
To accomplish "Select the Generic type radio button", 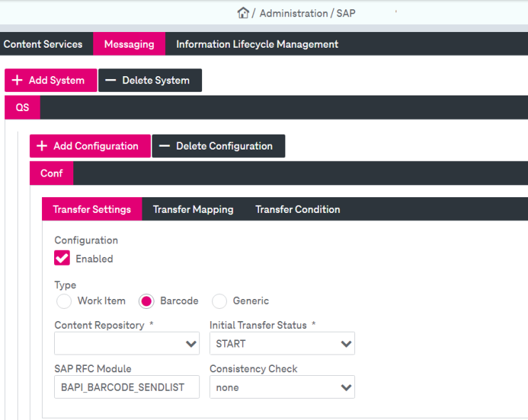I will pos(219,301).
